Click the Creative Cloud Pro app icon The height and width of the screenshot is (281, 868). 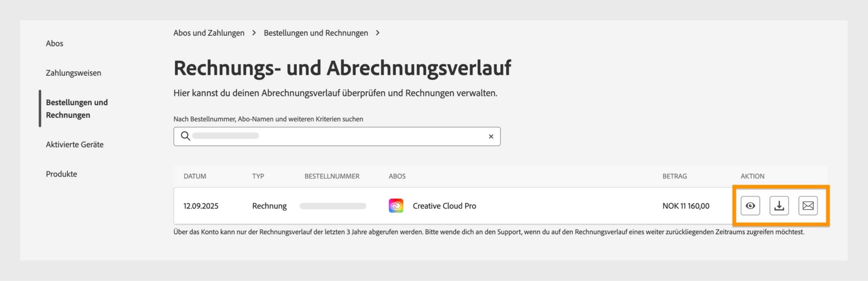coord(396,206)
